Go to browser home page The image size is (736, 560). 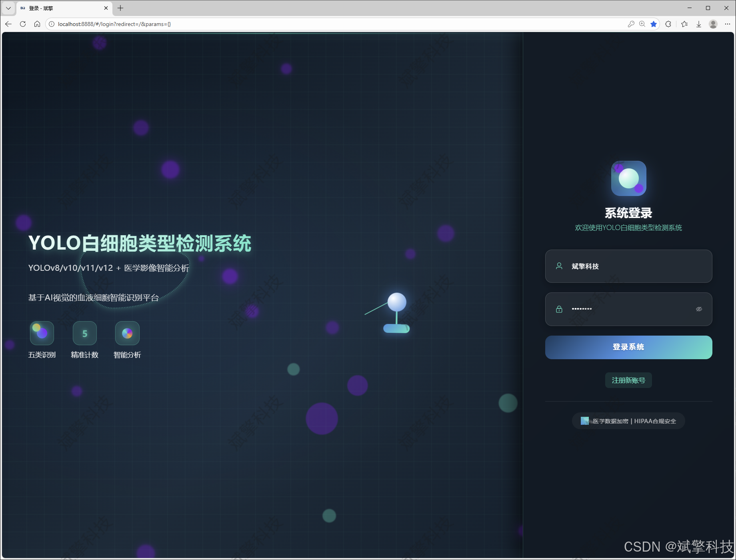coord(37,24)
